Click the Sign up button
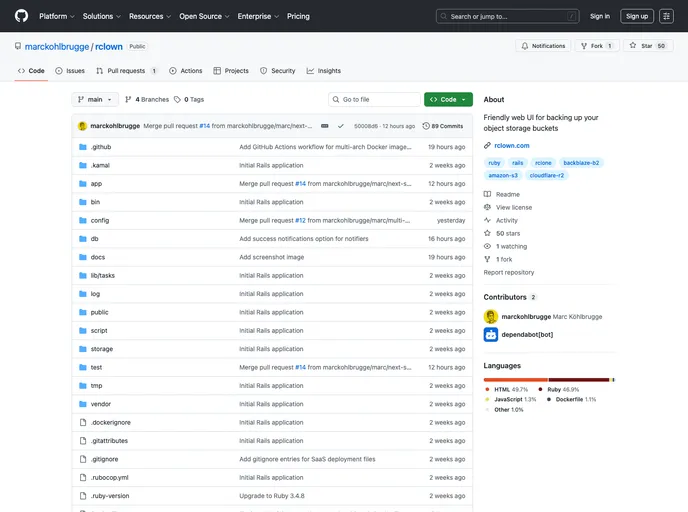The width and height of the screenshot is (688, 512). (637, 16)
